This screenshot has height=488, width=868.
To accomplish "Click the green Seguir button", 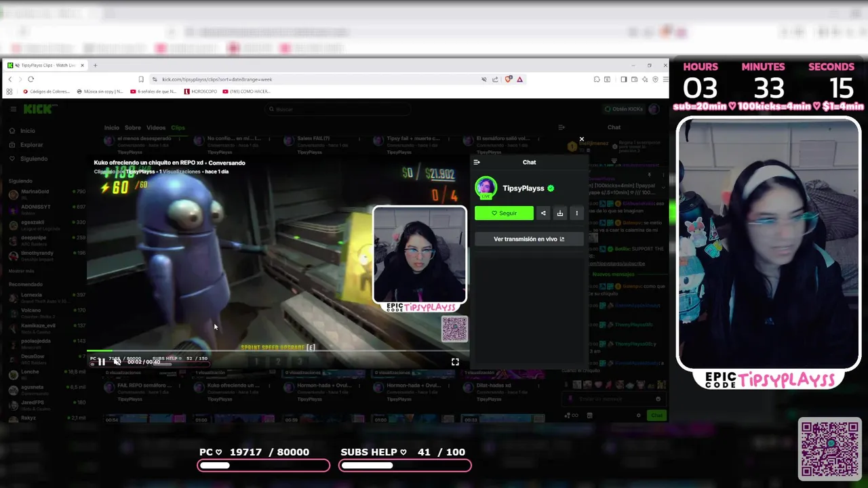I will click(504, 213).
